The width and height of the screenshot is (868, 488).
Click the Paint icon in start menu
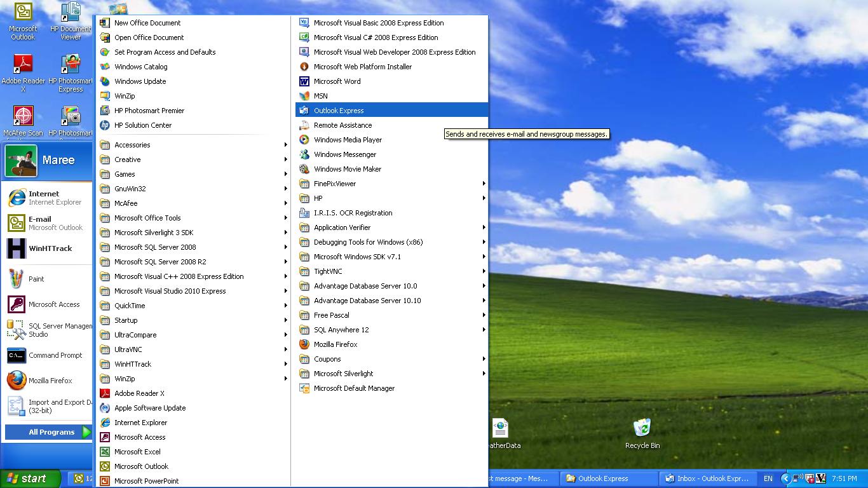(x=17, y=279)
